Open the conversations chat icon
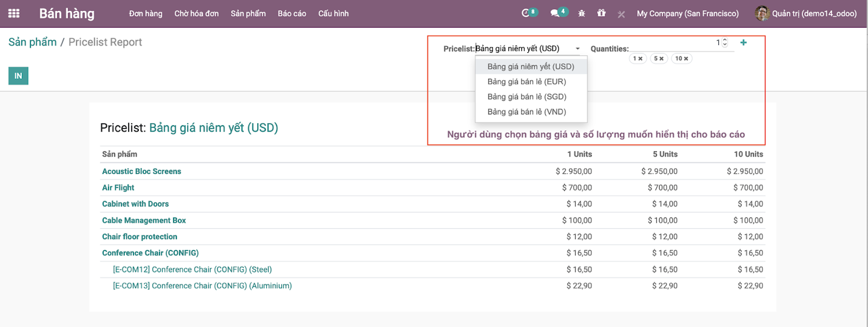The image size is (868, 327). coord(554,13)
